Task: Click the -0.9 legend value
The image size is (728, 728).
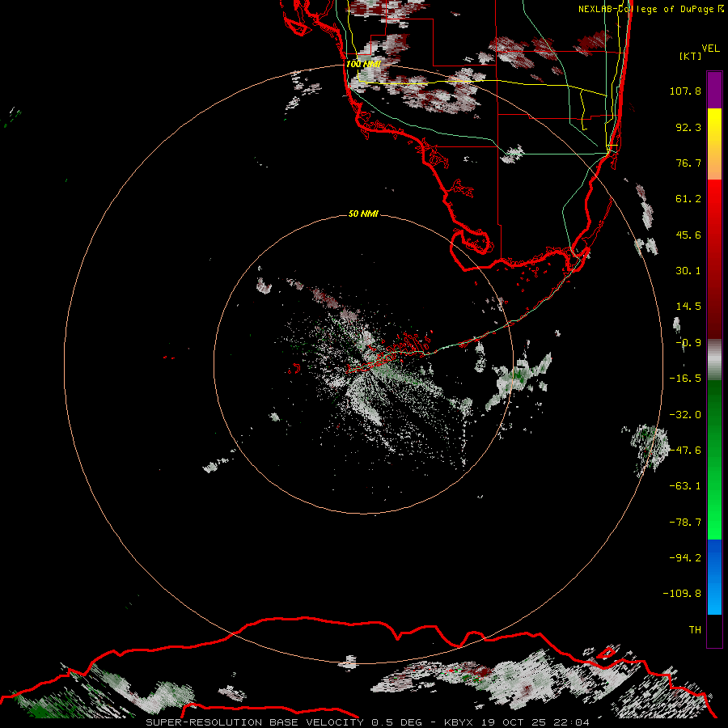Action: 688,343
